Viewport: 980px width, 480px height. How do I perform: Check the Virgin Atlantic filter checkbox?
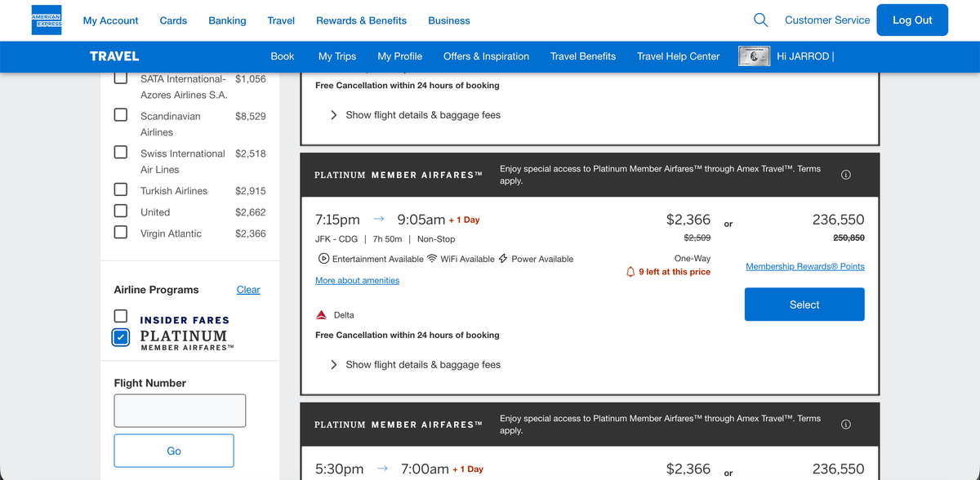(120, 232)
